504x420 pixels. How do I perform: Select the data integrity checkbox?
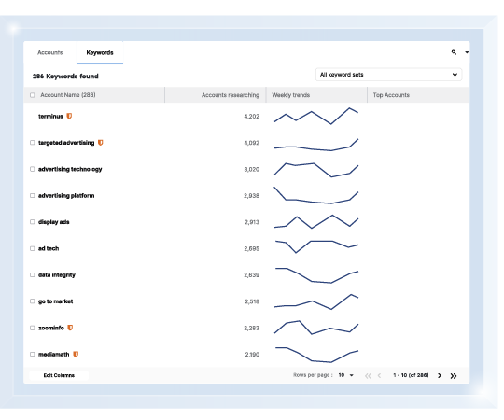(32, 274)
